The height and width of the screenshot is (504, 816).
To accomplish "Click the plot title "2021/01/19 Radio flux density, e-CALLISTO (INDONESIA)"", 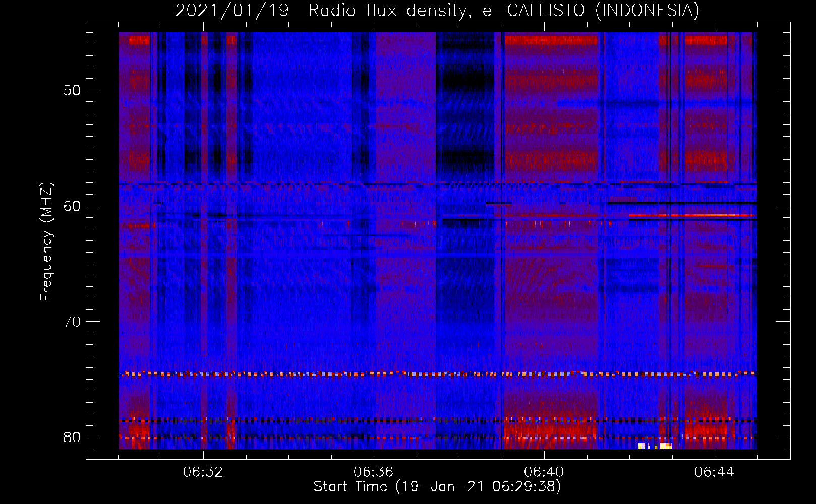I will tap(437, 10).
